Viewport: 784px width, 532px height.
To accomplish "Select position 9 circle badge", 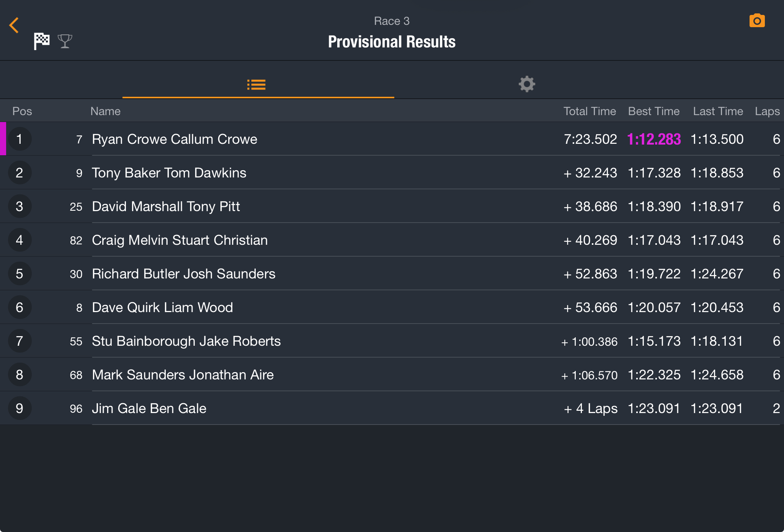I will [20, 408].
